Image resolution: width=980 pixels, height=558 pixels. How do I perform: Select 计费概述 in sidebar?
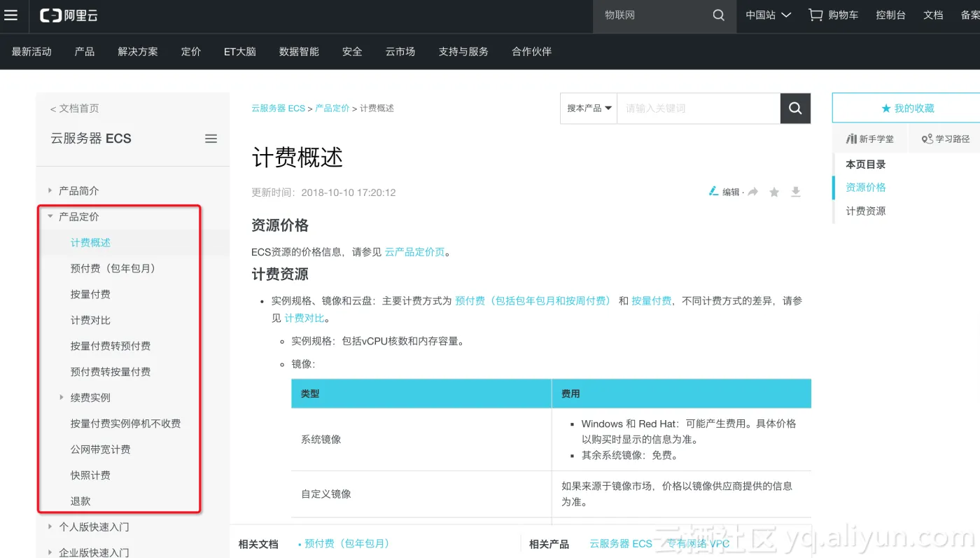click(90, 242)
